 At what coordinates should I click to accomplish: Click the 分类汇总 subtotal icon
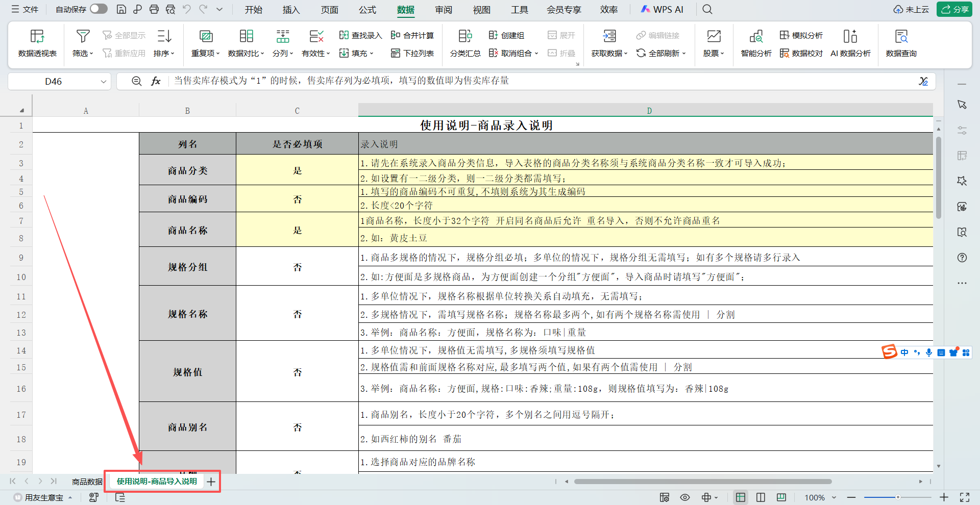click(465, 36)
